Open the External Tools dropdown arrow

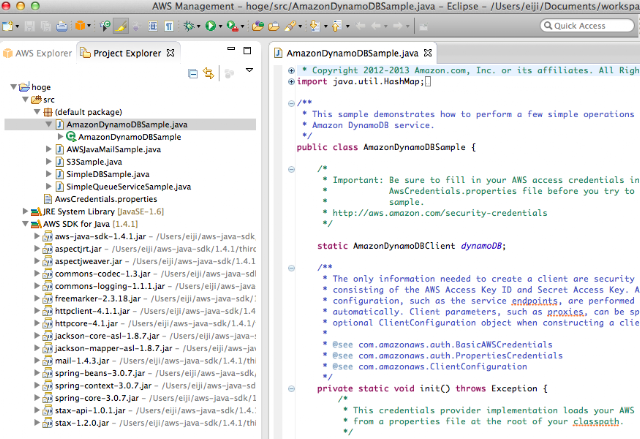point(242,27)
